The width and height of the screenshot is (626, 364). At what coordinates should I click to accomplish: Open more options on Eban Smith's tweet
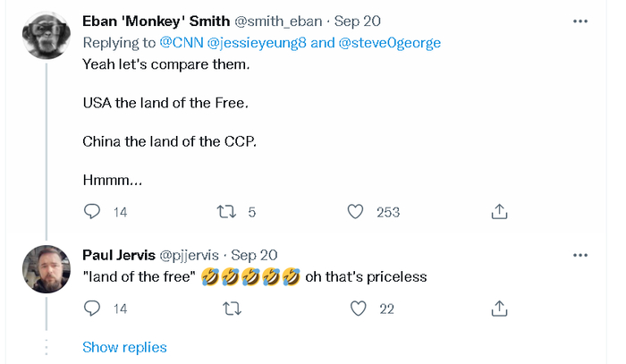pyautogui.click(x=579, y=21)
